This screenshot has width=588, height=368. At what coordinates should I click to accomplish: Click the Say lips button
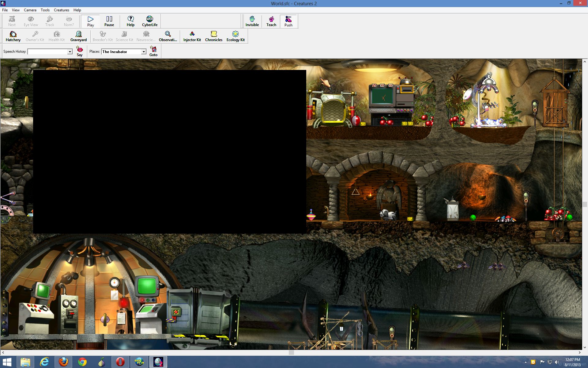(x=80, y=51)
